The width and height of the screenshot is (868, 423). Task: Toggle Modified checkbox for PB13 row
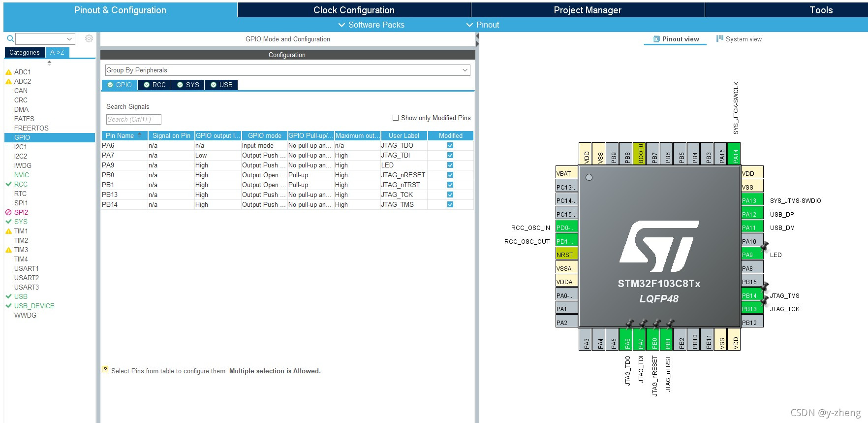(450, 195)
